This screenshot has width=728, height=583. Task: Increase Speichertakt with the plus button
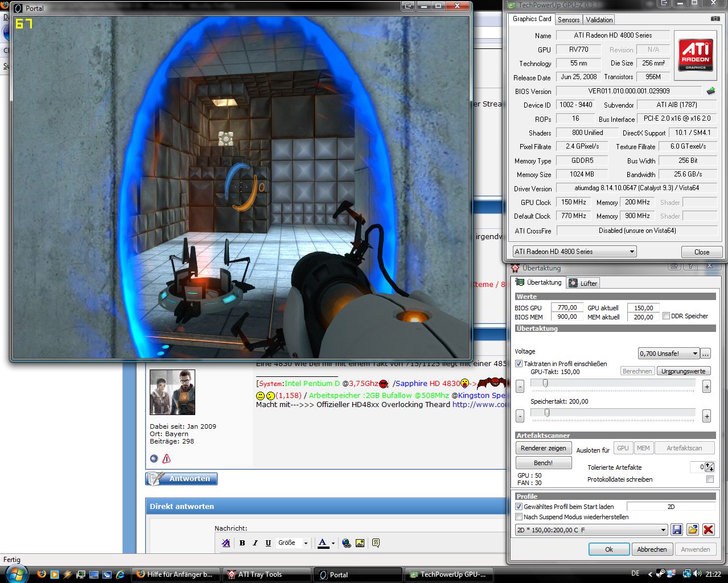tap(706, 416)
